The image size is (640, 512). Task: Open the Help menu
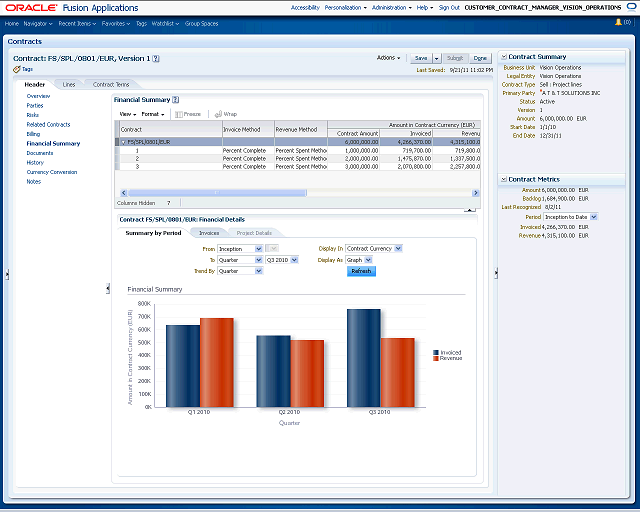[425, 7]
